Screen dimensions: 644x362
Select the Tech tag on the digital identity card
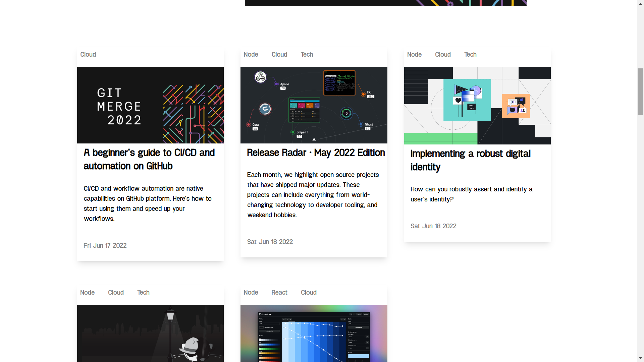pyautogui.click(x=470, y=55)
